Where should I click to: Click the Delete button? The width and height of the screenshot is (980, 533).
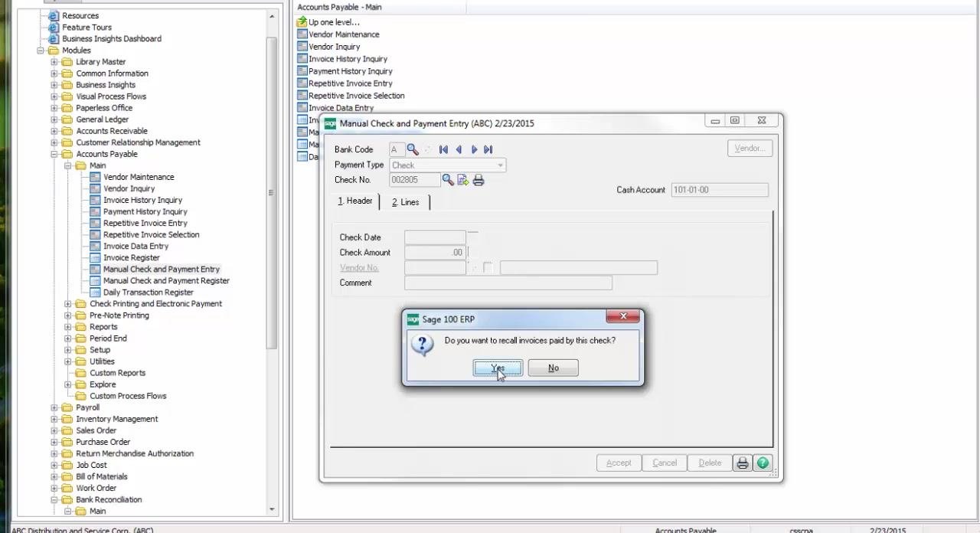pyautogui.click(x=710, y=463)
